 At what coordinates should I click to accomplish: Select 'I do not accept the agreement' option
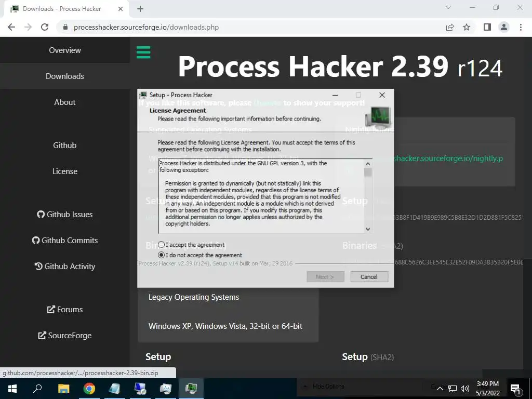(161, 255)
